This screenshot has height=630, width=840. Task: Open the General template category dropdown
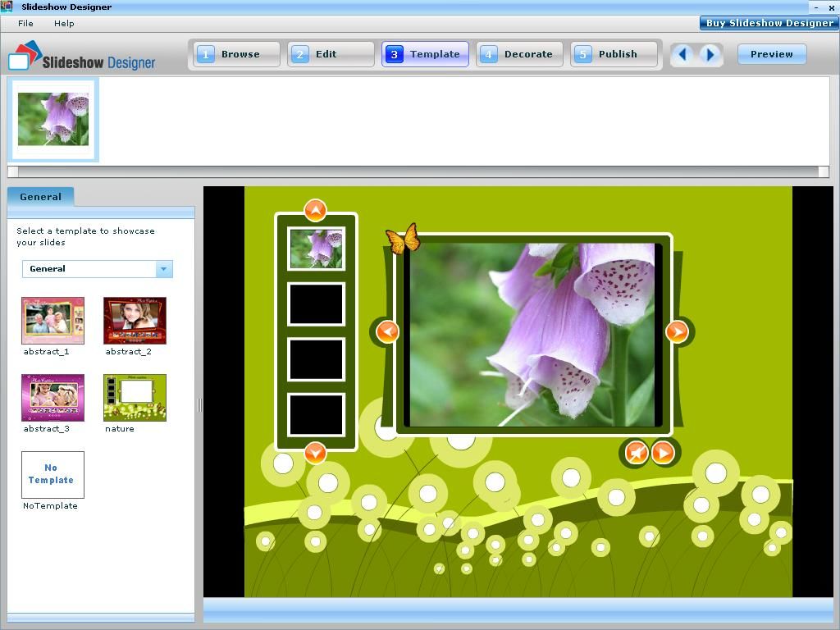click(x=163, y=269)
